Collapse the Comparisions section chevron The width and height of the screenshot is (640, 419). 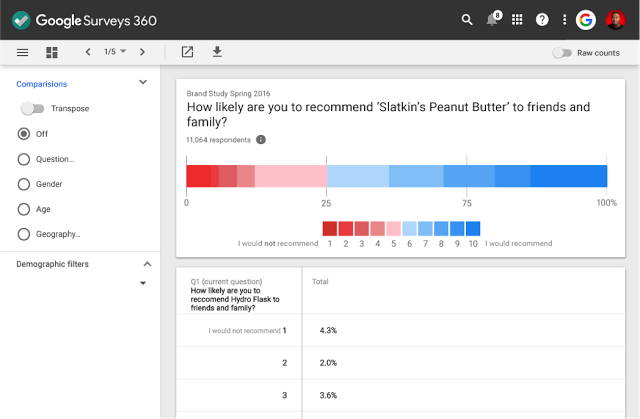tap(143, 82)
